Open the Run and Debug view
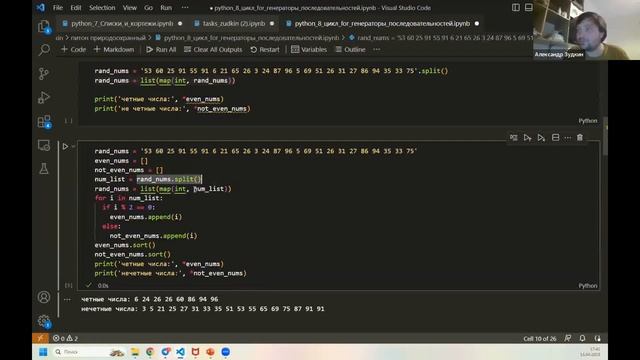Viewport: 640px width, 360px height. pyautogui.click(x=44, y=97)
